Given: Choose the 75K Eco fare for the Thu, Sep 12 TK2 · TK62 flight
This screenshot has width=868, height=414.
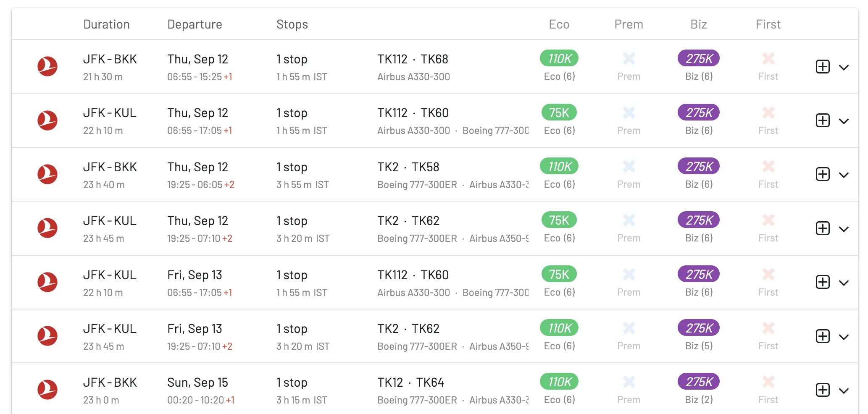Looking at the screenshot, I should tap(559, 220).
